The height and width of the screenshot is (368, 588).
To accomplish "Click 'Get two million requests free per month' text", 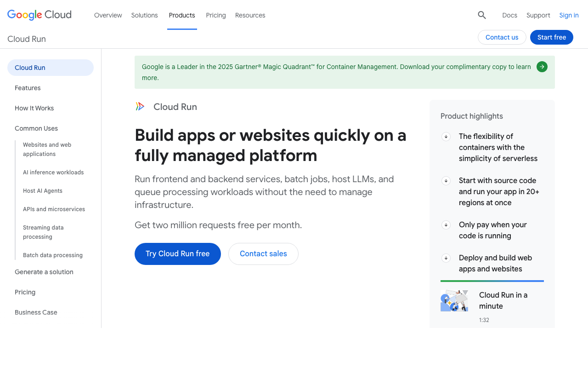I will point(218,225).
